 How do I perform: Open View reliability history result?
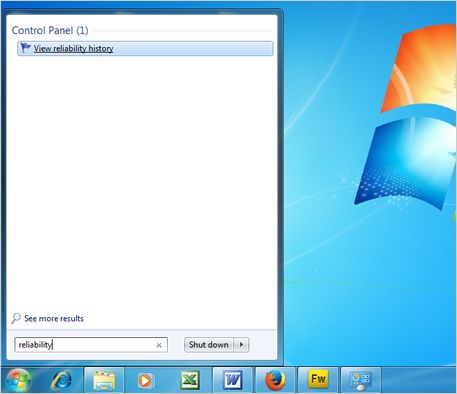click(x=145, y=48)
